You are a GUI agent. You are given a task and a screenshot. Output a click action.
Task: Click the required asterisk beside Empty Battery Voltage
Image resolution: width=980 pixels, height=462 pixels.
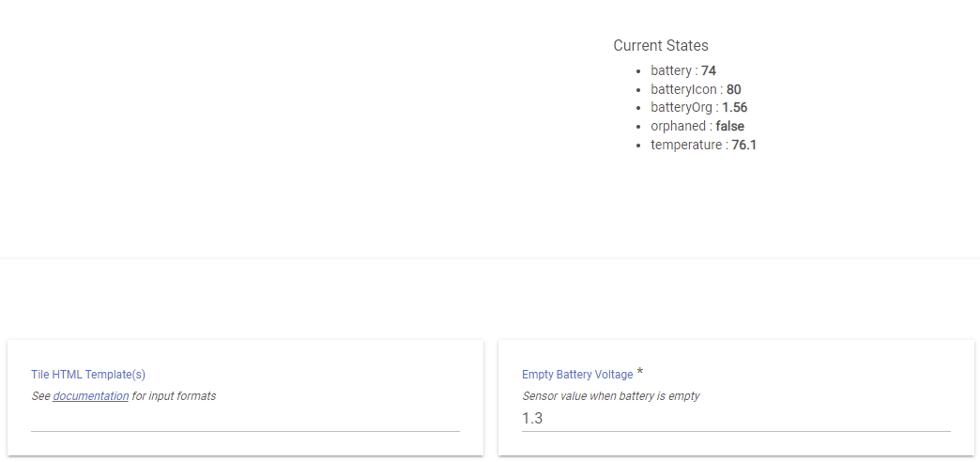[x=639, y=373]
